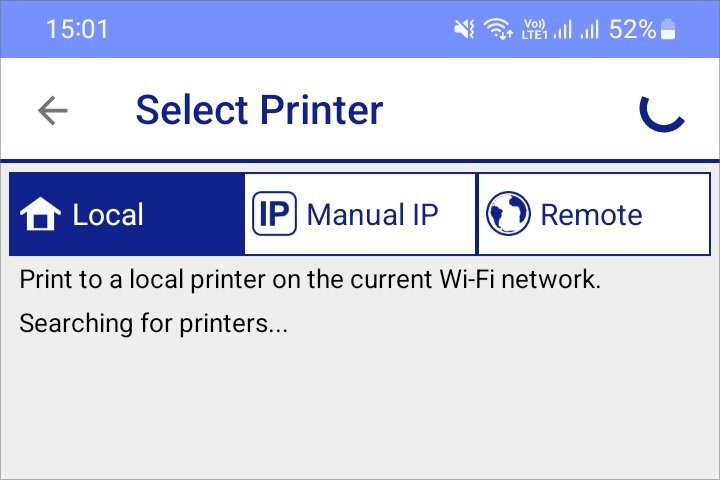720x480 pixels.
Task: Click the Select Printer title
Action: [259, 110]
